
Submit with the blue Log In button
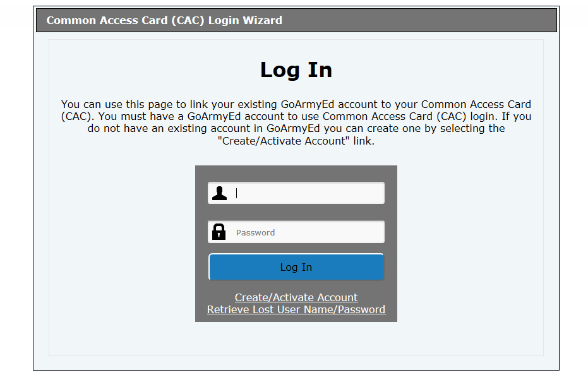296,267
